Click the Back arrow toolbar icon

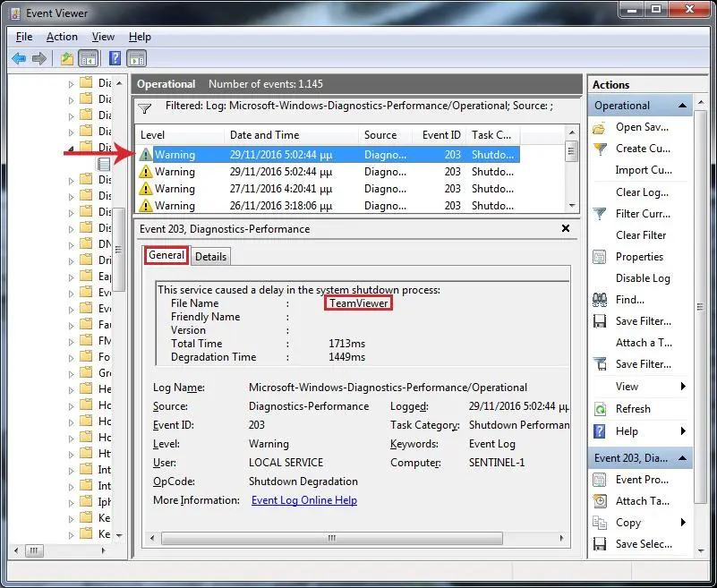(19, 58)
